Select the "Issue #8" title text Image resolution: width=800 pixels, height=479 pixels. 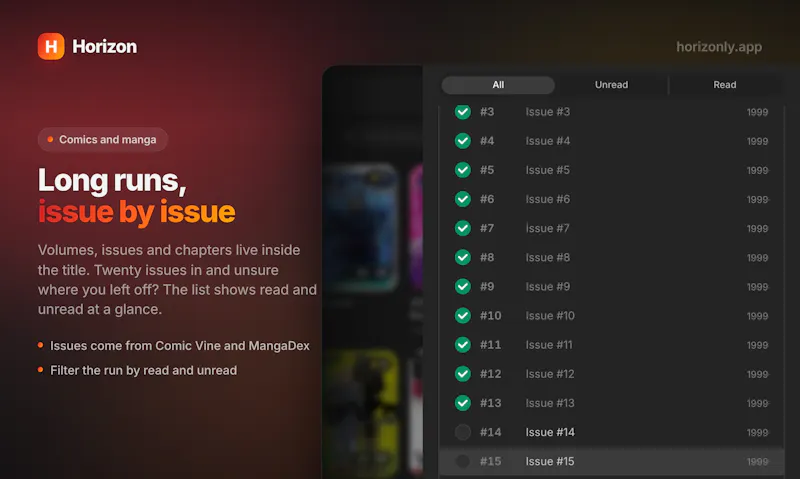547,257
